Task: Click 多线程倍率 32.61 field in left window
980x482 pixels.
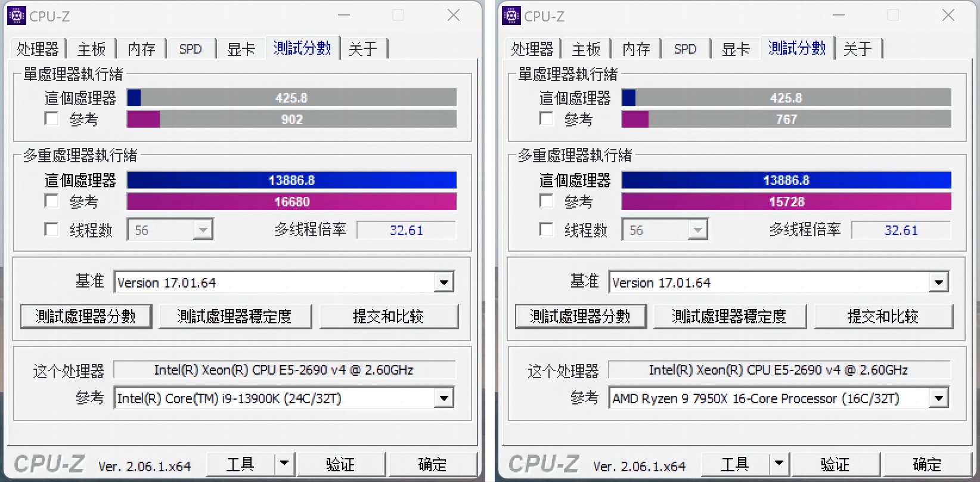Action: pyautogui.click(x=407, y=230)
